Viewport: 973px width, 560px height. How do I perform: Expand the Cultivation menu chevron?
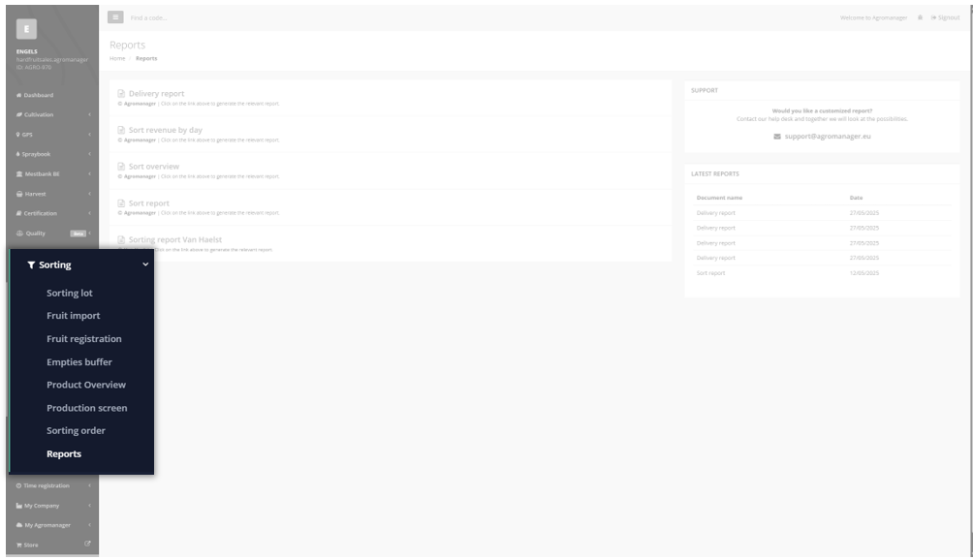point(89,114)
